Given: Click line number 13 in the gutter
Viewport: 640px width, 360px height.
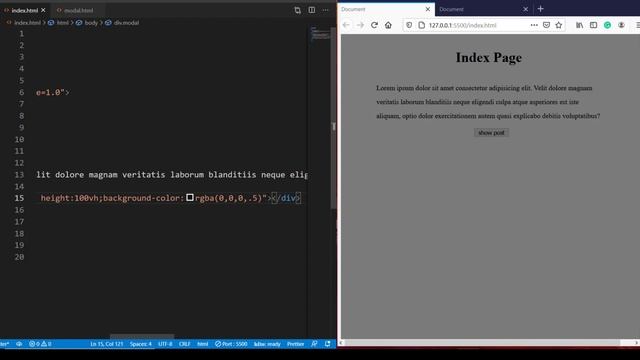Looking at the screenshot, I should click(19, 175).
